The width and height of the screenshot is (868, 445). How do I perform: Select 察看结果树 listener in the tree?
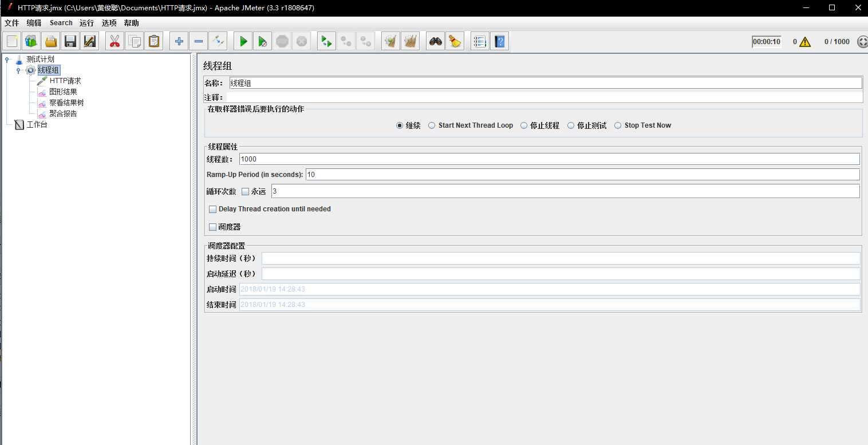[x=66, y=103]
